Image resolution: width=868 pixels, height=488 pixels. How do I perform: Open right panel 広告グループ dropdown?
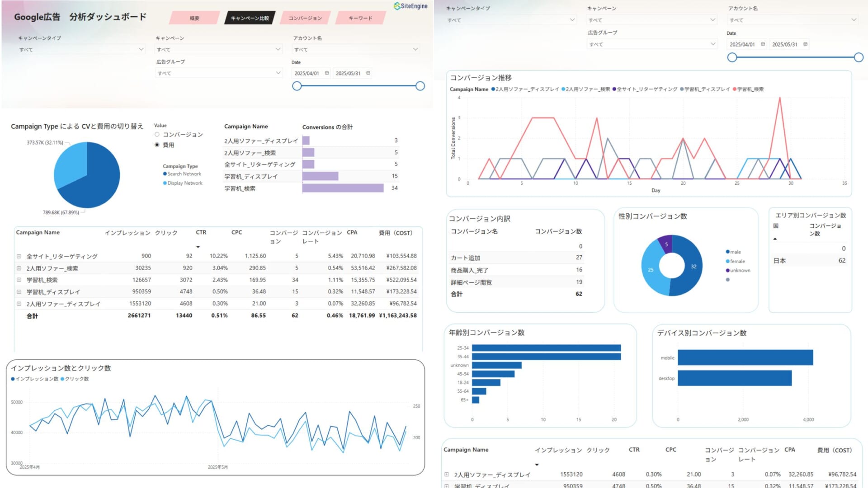[652, 44]
